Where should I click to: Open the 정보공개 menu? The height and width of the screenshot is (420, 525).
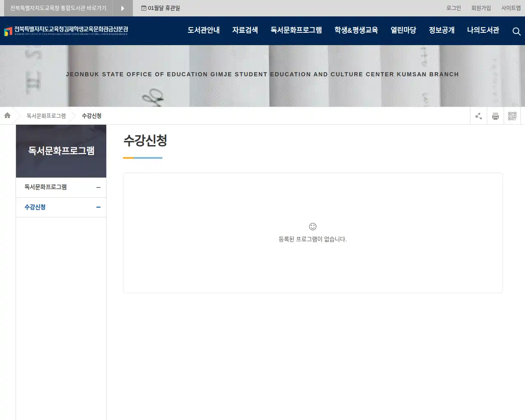[x=442, y=30]
